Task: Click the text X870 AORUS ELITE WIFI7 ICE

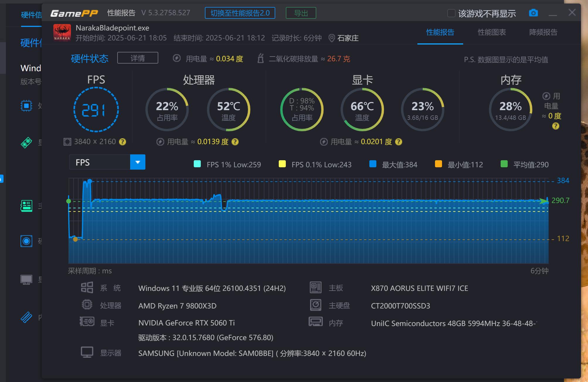Action: 419,288
